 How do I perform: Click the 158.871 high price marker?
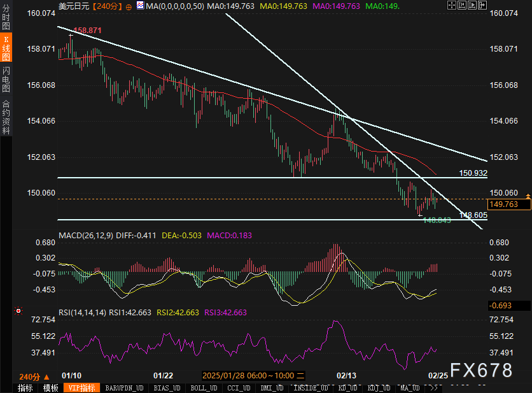pos(87,31)
